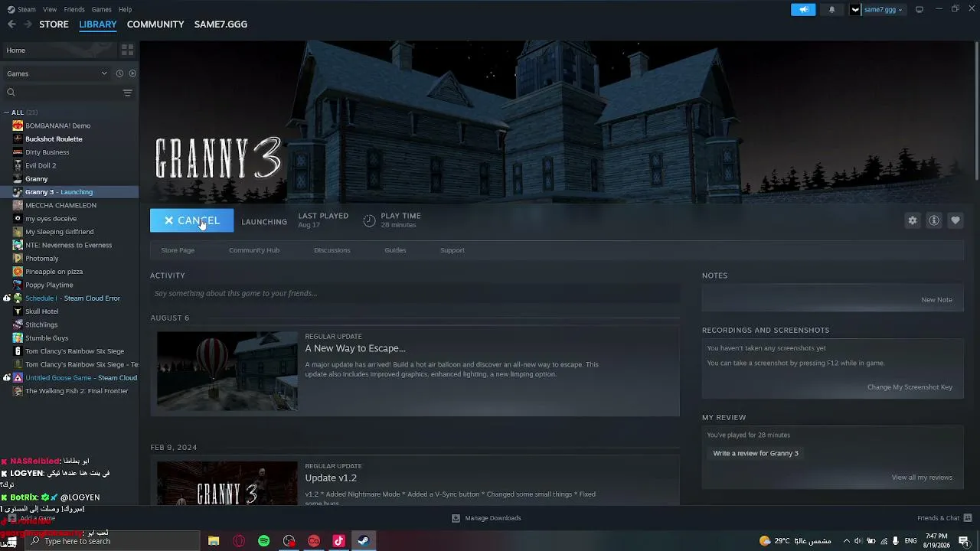Open the Support link
This screenshot has width=980, height=551.
[452, 250]
